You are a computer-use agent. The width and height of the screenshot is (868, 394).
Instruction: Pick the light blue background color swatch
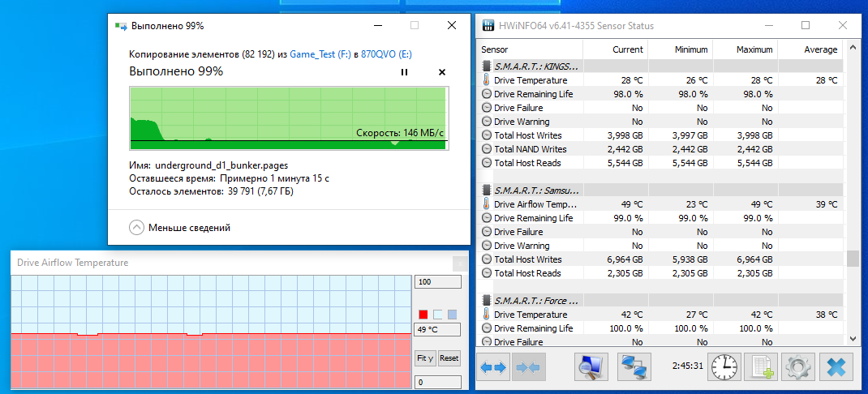click(438, 315)
